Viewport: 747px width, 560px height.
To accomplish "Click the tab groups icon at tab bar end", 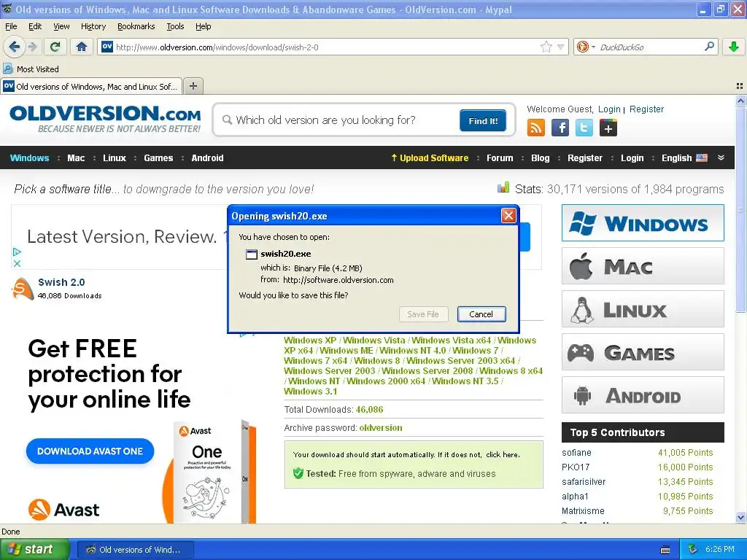I will [740, 86].
